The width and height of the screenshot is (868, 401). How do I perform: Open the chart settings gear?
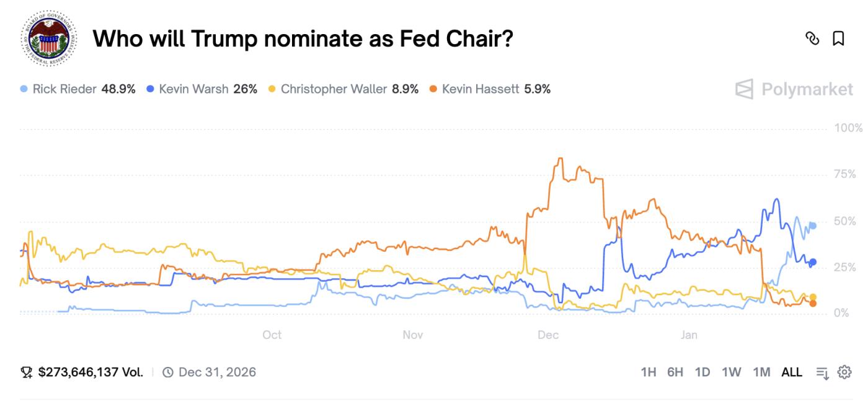tap(844, 372)
